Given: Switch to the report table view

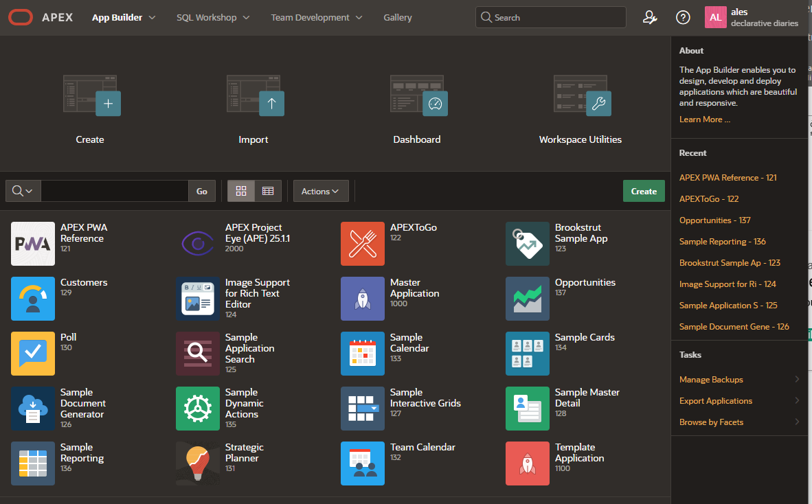Looking at the screenshot, I should [x=268, y=191].
